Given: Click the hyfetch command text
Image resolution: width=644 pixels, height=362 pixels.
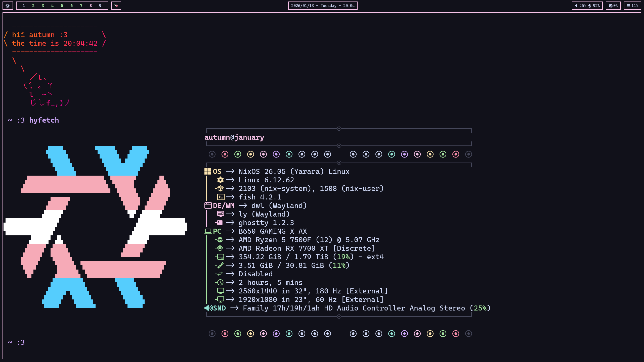Looking at the screenshot, I should [x=44, y=120].
